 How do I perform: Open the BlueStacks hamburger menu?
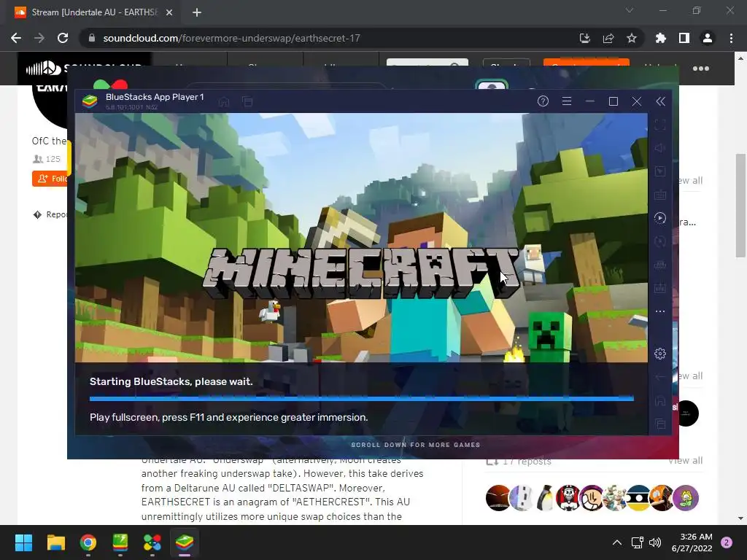[566, 101]
